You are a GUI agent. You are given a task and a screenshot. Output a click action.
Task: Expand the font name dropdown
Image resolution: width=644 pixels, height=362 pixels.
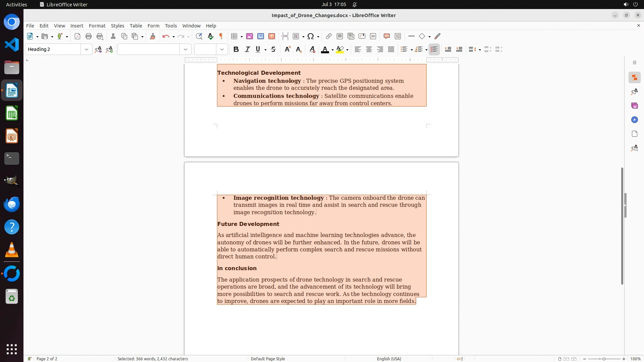click(185, 50)
